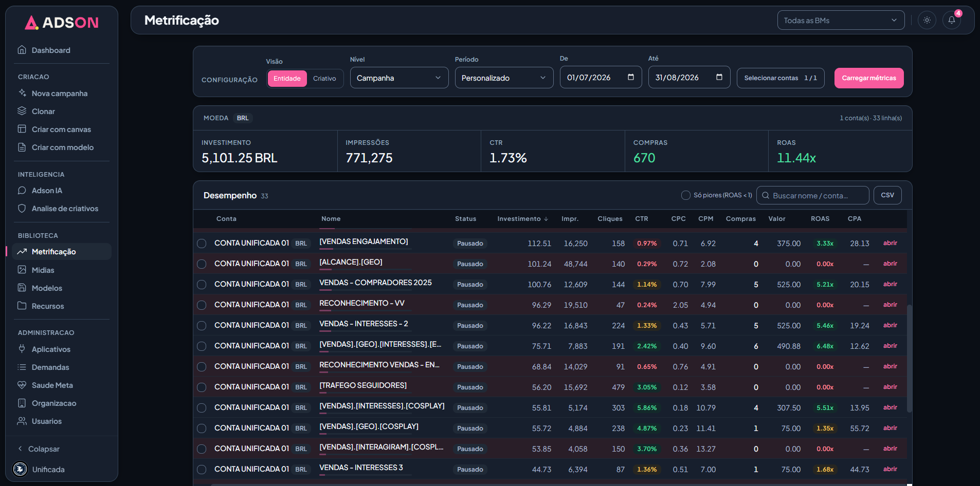Image resolution: width=980 pixels, height=486 pixels.
Task: Click the Usuarios people icon
Action: [x=22, y=421]
